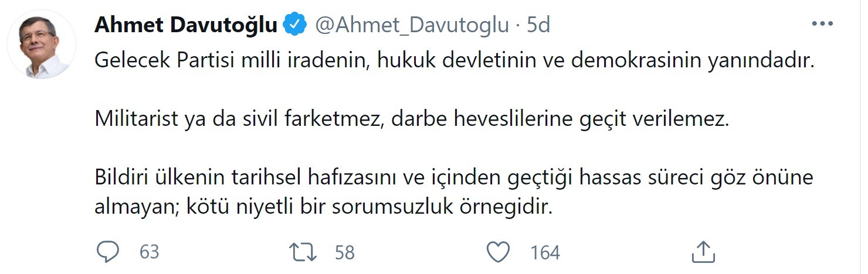This screenshot has width=868, height=274.
Task: Click the reply count 63
Action: [x=150, y=252]
